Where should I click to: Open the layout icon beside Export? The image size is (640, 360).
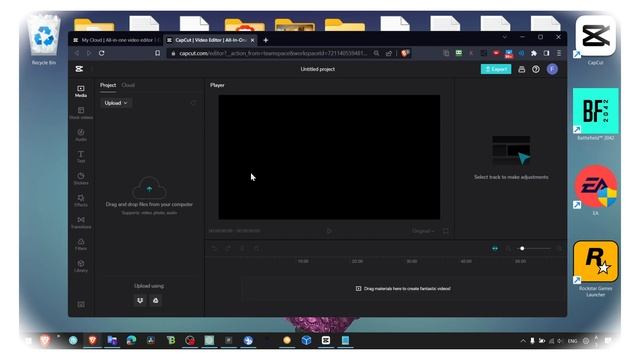[521, 69]
